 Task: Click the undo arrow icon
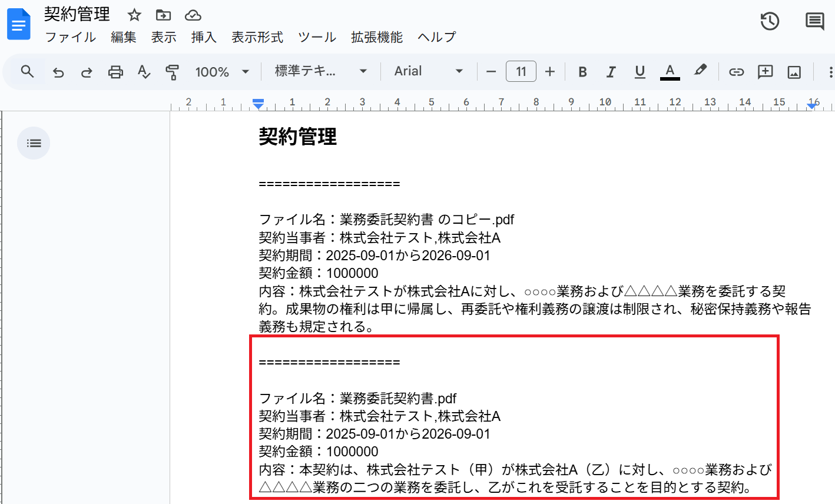click(58, 72)
